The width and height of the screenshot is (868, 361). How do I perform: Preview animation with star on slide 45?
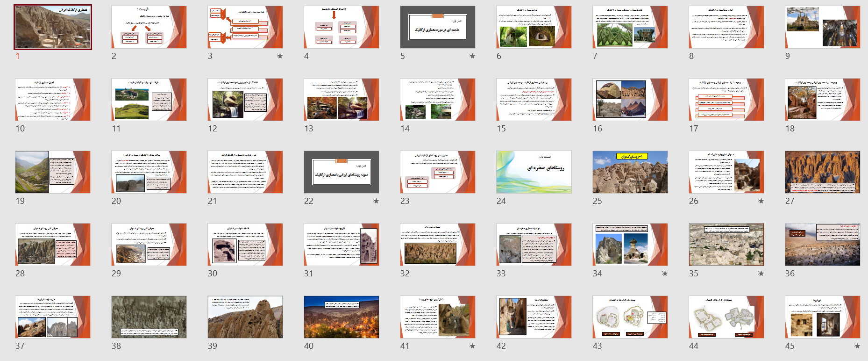point(857,346)
